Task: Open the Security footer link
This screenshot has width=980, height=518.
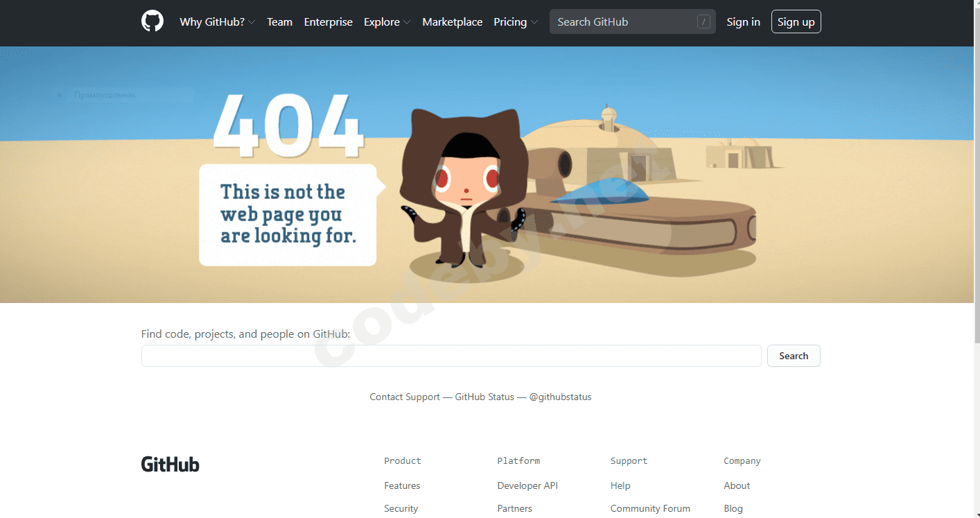Action: pyautogui.click(x=401, y=509)
